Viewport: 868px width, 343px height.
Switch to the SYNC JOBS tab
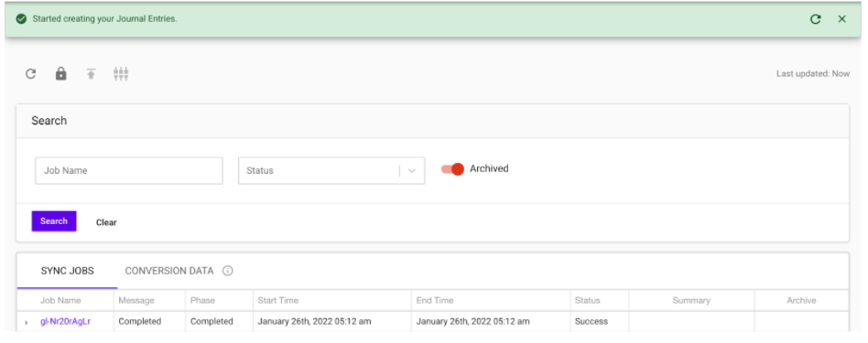coord(68,271)
